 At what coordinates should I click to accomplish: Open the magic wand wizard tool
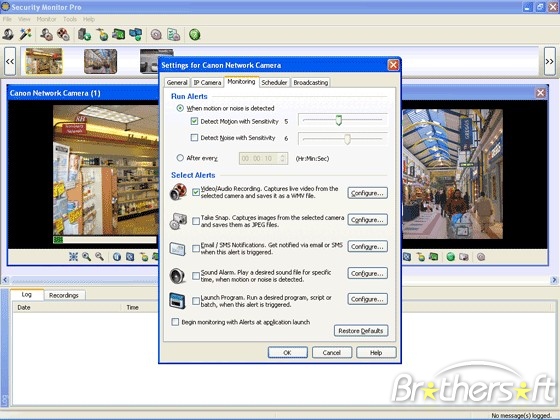(25, 35)
